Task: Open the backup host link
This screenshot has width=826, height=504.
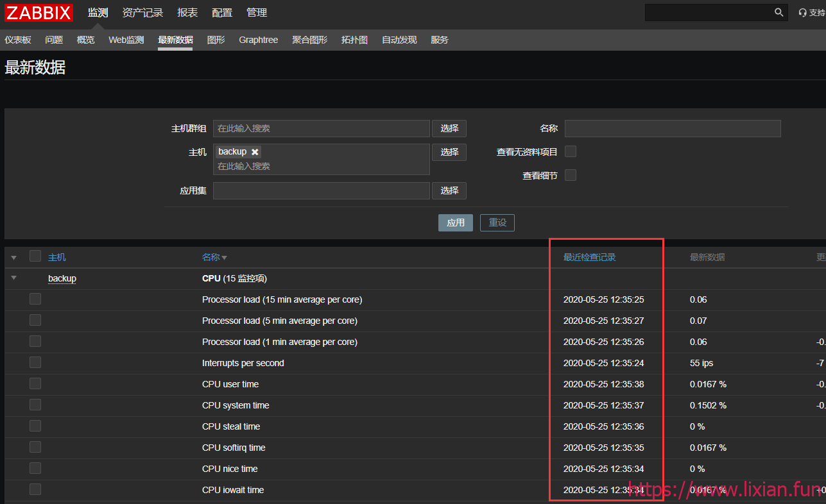Action: (62, 278)
